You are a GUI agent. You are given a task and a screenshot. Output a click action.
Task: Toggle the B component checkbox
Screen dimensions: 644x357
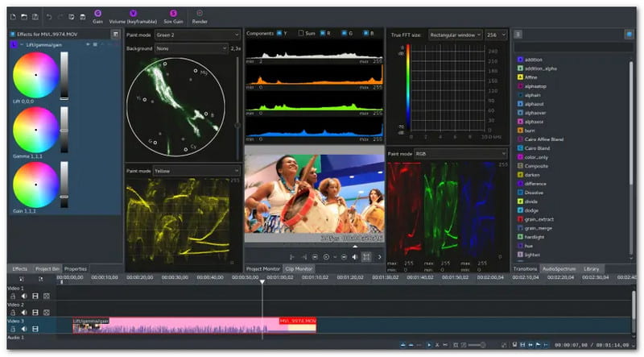[366, 33]
